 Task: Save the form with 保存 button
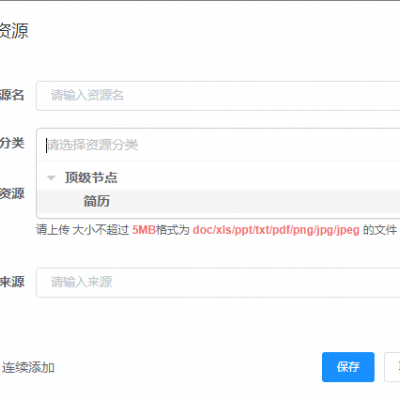(348, 367)
